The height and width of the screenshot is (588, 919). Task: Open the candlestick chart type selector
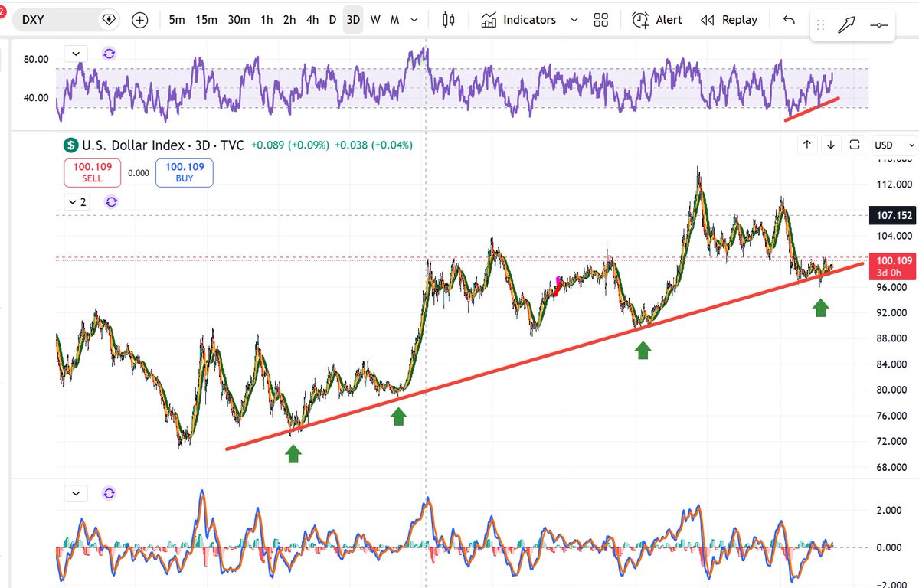[x=449, y=20]
